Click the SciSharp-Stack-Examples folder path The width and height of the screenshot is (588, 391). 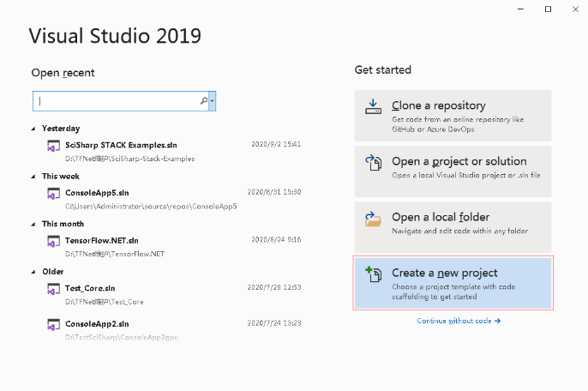(130, 159)
